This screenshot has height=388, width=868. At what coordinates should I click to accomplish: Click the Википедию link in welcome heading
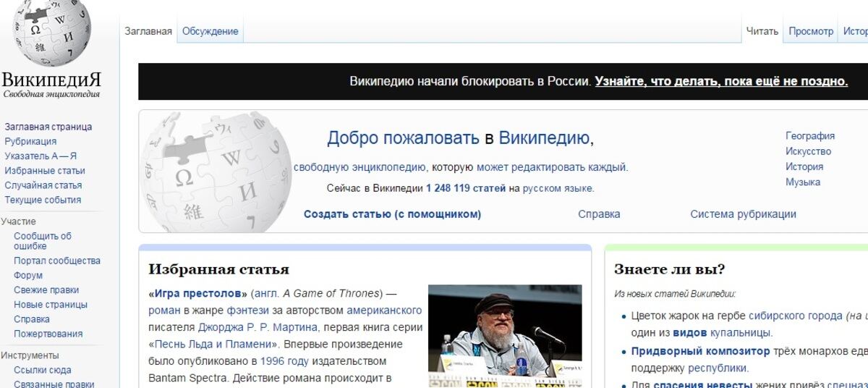coord(545,138)
